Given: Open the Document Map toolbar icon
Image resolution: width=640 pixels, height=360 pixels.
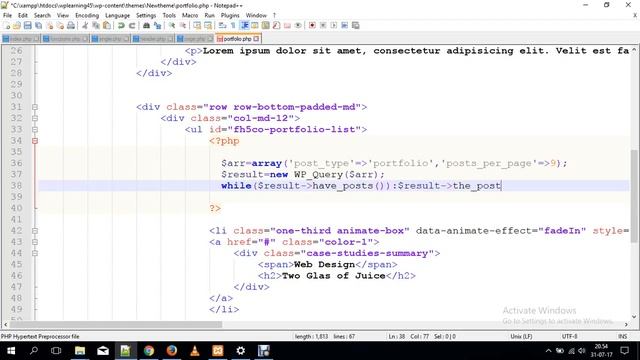Looking at the screenshot, I should tap(265, 25).
